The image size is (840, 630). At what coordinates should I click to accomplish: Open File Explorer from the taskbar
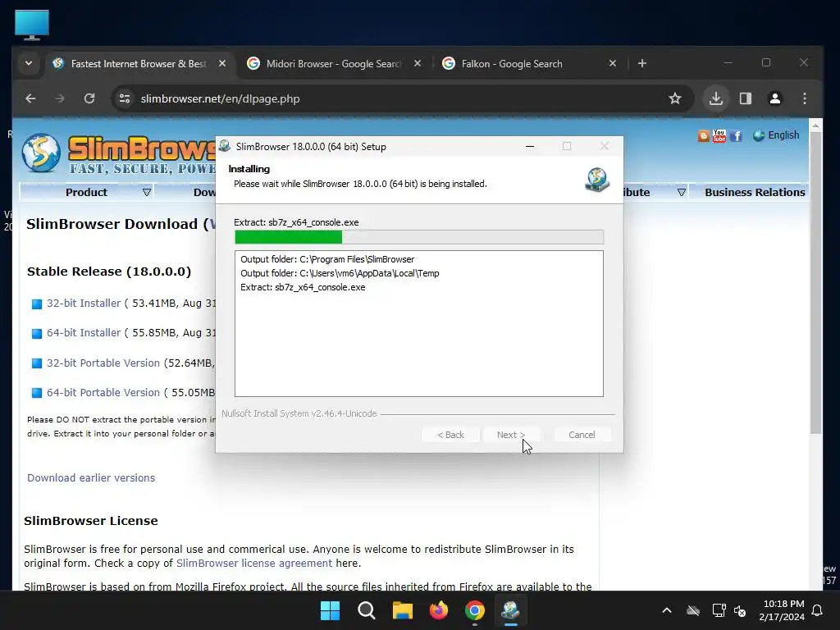[402, 610]
